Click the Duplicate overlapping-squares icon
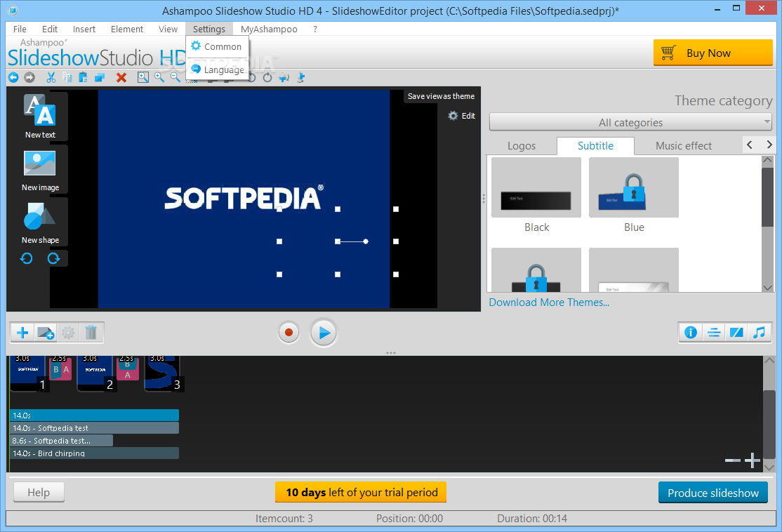 [x=100, y=77]
